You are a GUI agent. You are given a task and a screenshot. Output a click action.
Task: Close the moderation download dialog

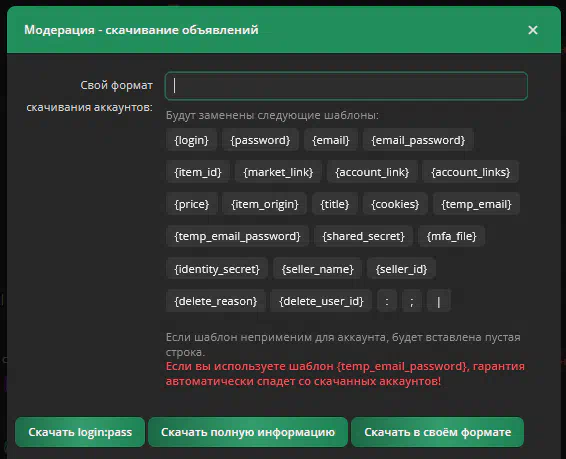click(533, 30)
